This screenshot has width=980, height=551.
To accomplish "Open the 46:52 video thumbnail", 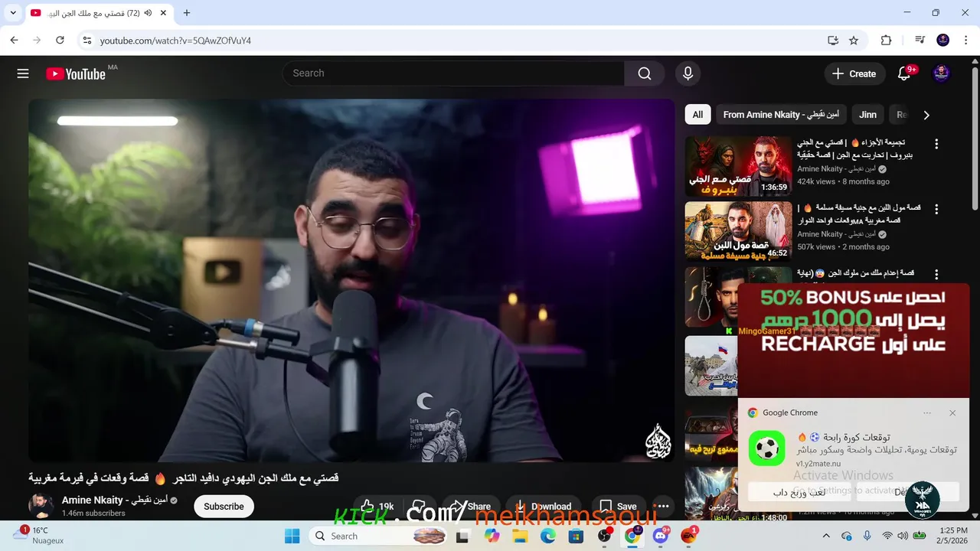I will pyautogui.click(x=738, y=232).
